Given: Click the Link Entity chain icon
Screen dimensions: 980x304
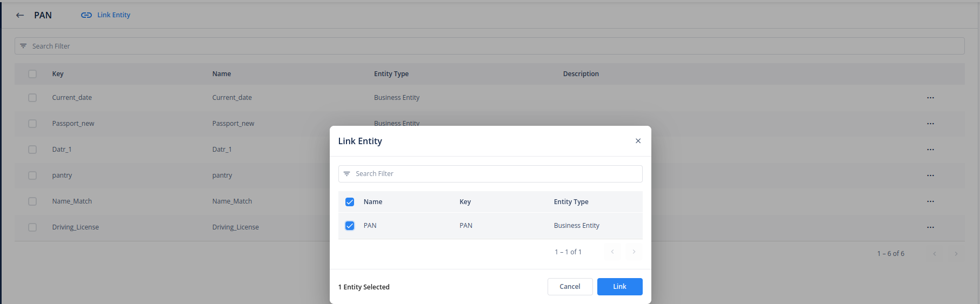Looking at the screenshot, I should [86, 15].
